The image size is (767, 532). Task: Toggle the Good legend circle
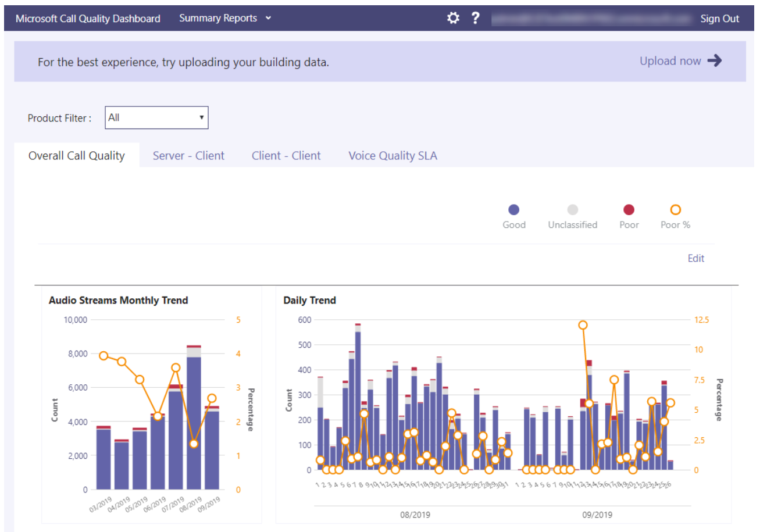pos(513,210)
